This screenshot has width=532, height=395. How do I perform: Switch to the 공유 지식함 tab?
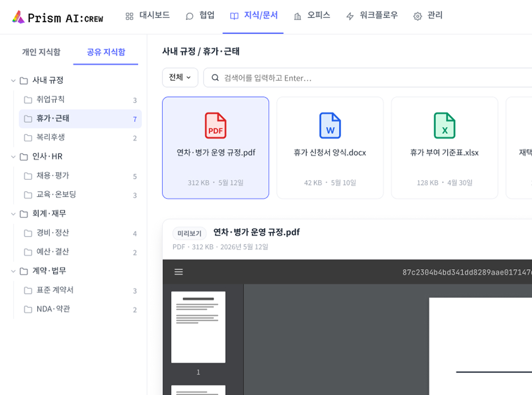coord(106,52)
